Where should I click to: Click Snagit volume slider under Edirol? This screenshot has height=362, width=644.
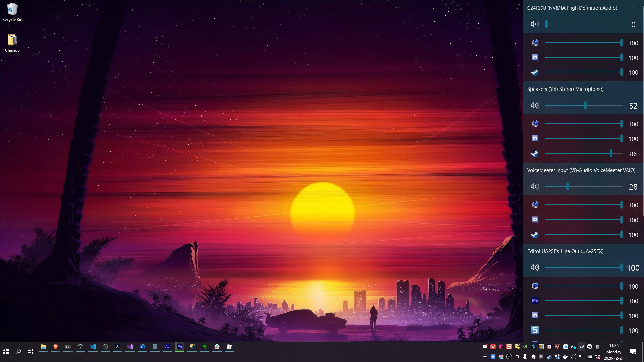[x=584, y=330]
